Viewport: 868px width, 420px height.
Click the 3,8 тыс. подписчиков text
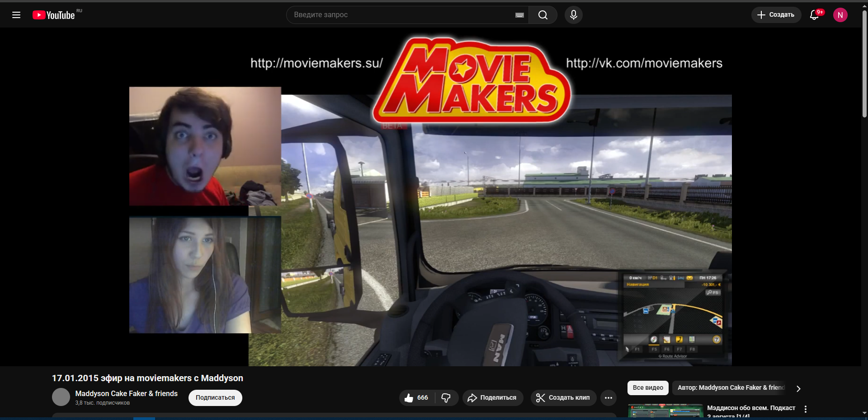[103, 403]
